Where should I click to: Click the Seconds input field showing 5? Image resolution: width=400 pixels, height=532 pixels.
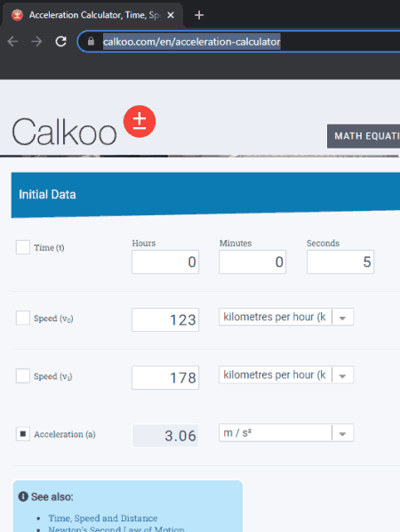pos(340,262)
